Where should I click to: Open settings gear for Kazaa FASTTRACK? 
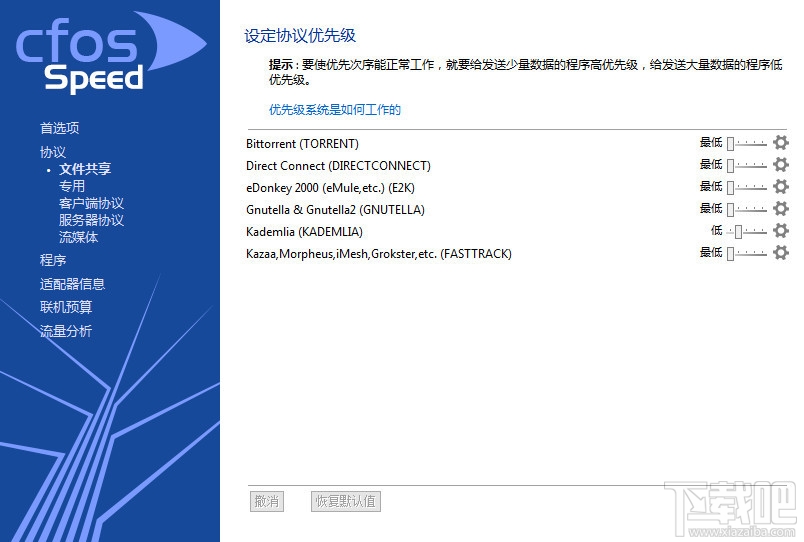[780, 253]
